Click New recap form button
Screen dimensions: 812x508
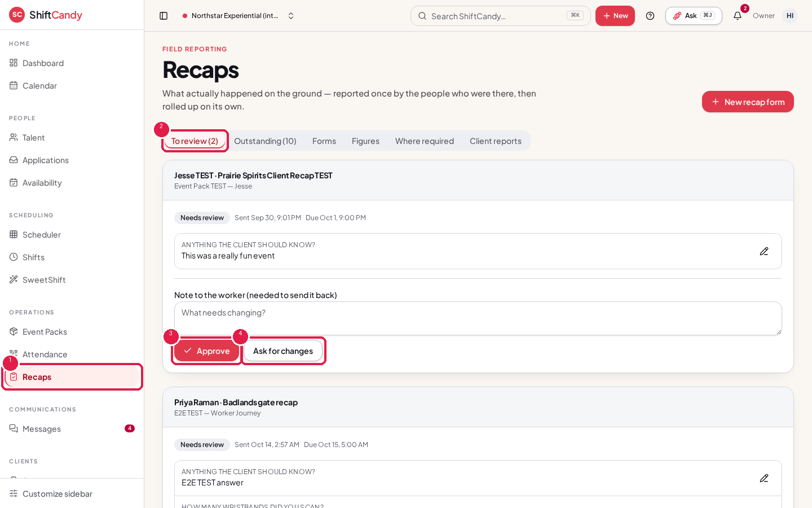748,102
